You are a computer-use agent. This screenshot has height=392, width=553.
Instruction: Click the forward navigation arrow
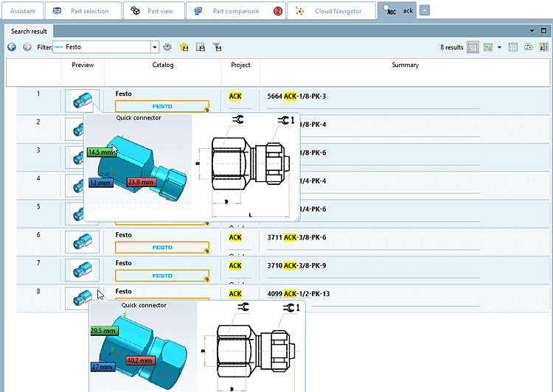[x=27, y=47]
